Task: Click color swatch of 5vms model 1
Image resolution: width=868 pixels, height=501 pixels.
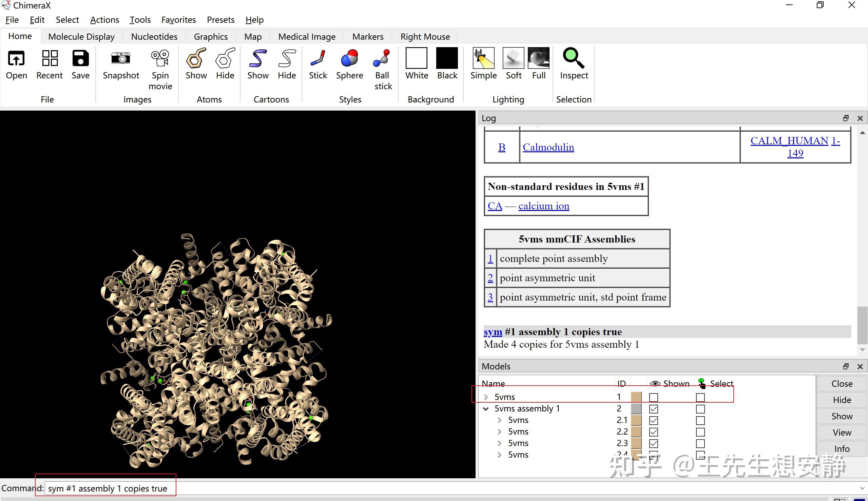Action: 636,397
